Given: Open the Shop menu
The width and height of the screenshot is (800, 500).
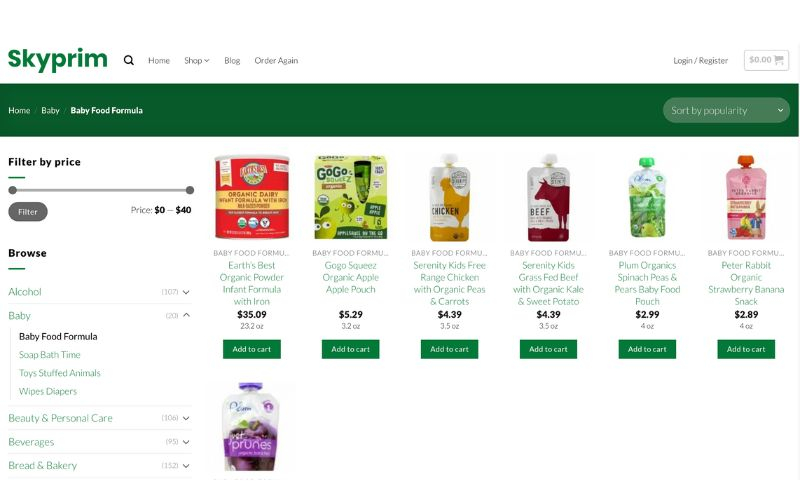Looking at the screenshot, I should (196, 60).
